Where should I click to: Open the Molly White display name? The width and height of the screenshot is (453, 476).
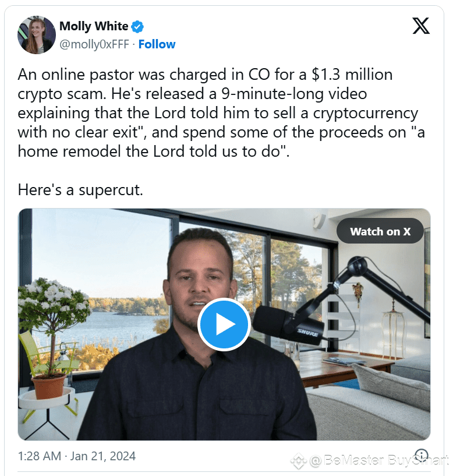(94, 26)
